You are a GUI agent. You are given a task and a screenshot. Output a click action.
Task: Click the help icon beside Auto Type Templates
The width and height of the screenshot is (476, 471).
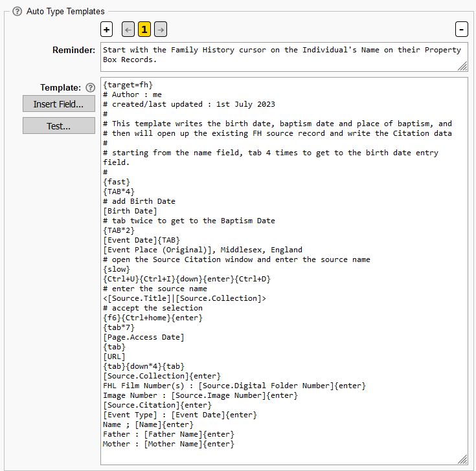click(17, 11)
